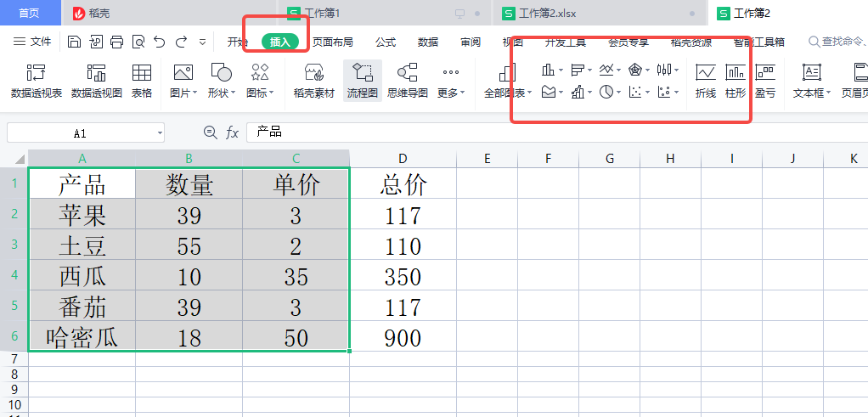Insert a PivotTable (数据透视表)

coord(36,80)
